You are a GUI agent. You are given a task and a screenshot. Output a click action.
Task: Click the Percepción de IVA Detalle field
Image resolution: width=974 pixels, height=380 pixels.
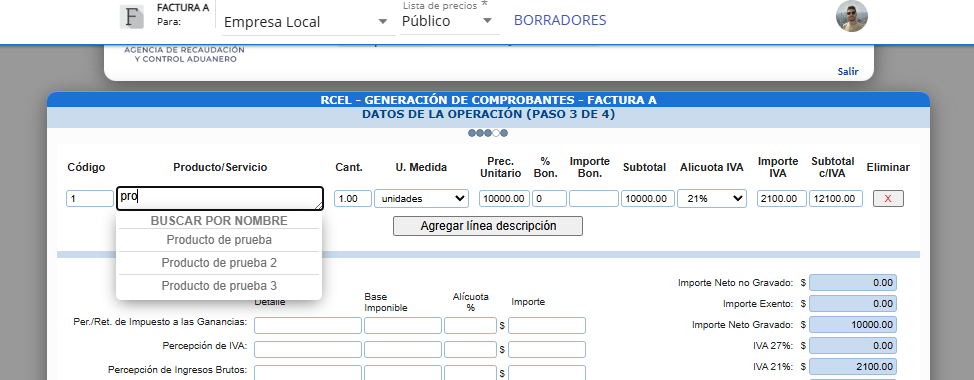(x=307, y=349)
